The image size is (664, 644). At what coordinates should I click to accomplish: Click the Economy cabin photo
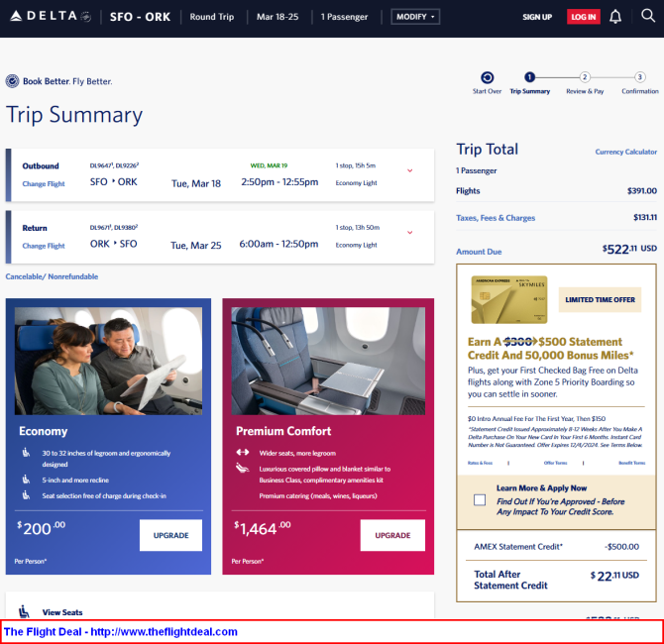tap(108, 361)
